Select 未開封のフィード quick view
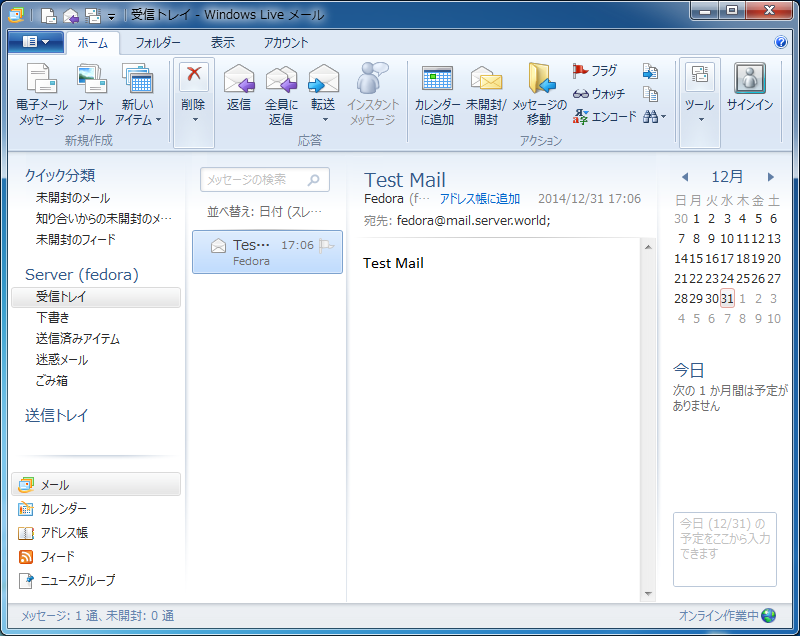The width and height of the screenshot is (800, 636). click(76, 240)
